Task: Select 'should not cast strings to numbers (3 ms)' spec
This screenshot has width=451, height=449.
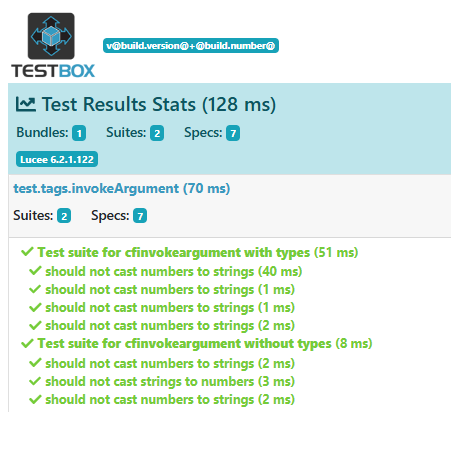Action: coord(170,382)
